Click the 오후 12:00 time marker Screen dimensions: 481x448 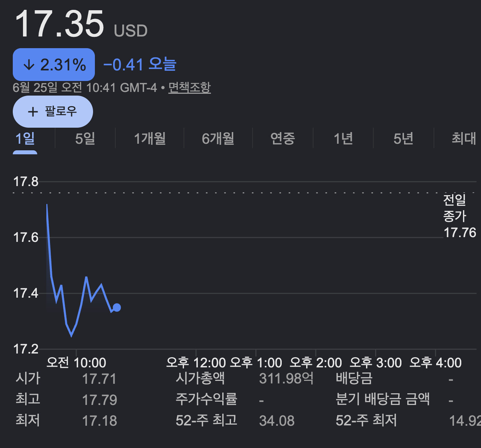[196, 363]
